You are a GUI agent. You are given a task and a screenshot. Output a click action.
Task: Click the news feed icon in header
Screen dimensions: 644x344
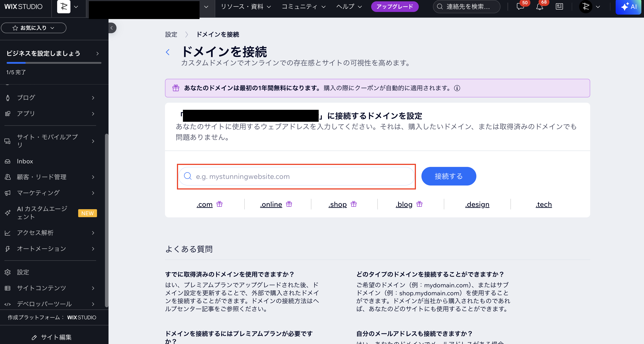[x=559, y=7]
